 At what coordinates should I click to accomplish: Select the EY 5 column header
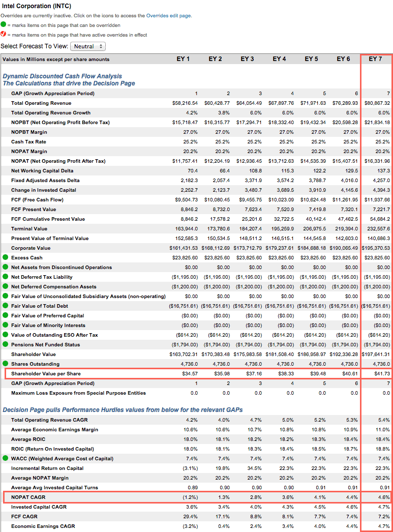coord(311,59)
